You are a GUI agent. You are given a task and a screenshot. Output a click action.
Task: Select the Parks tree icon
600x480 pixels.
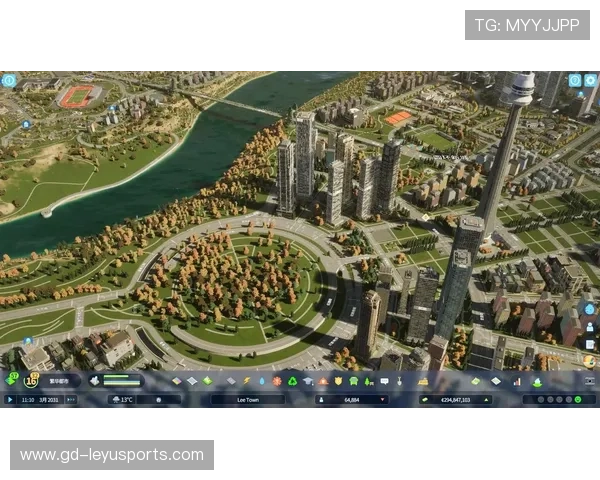[x=369, y=381]
